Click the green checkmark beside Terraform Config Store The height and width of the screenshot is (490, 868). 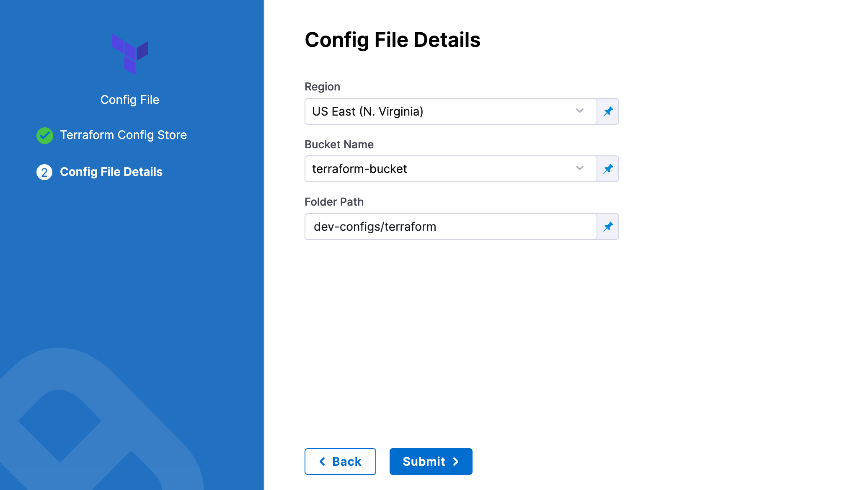[45, 135]
